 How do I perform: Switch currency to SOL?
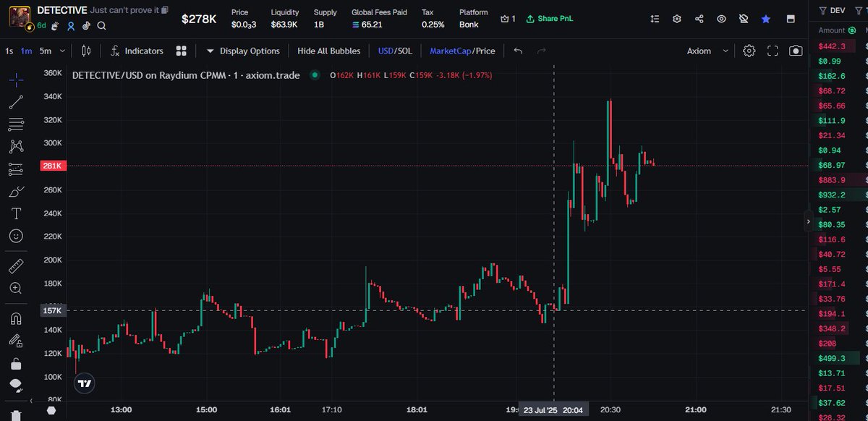pyautogui.click(x=405, y=51)
